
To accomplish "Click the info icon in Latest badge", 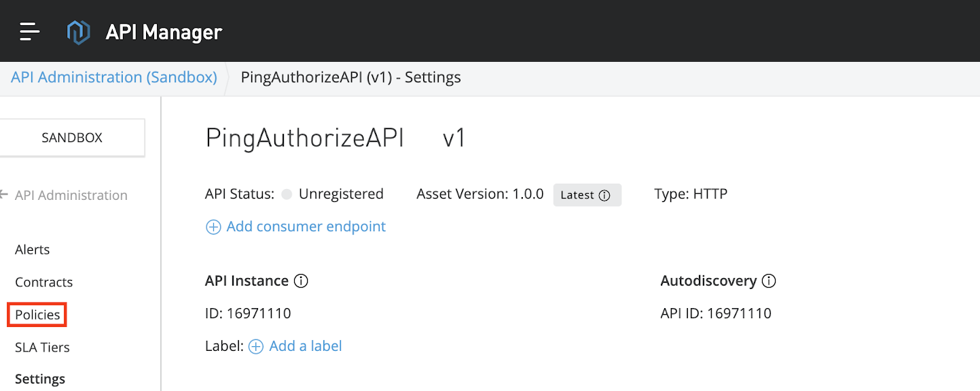I will coord(604,195).
